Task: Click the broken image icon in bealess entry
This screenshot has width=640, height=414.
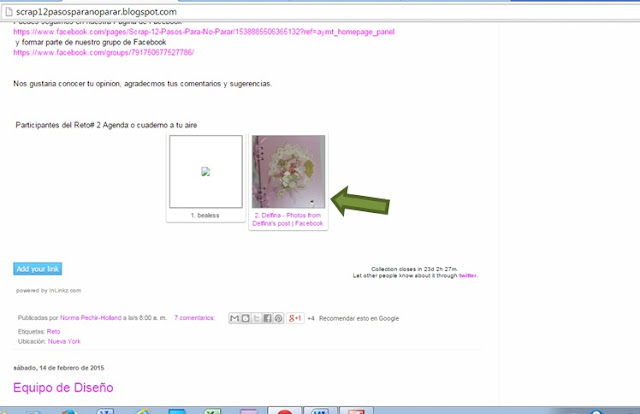Action: coord(206,171)
